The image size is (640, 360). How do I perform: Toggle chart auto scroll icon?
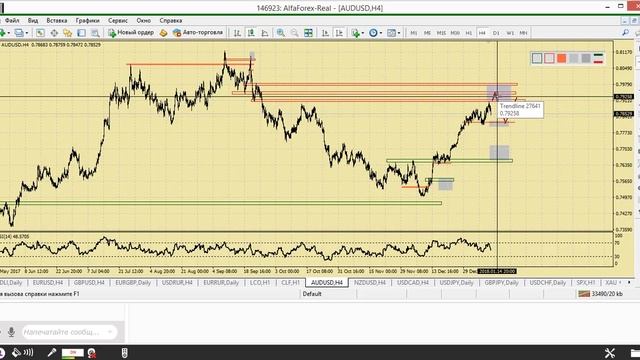pos(325,33)
